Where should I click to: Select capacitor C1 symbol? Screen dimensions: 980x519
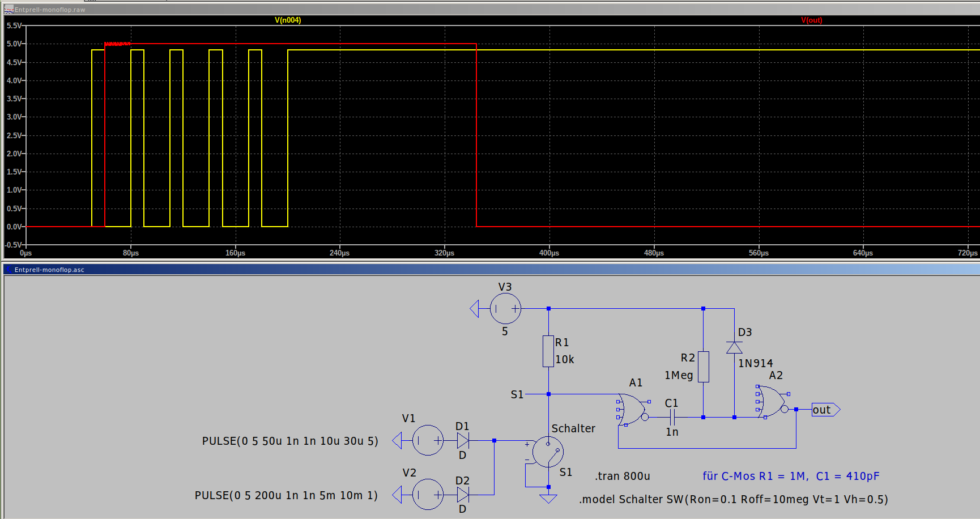pyautogui.click(x=672, y=418)
